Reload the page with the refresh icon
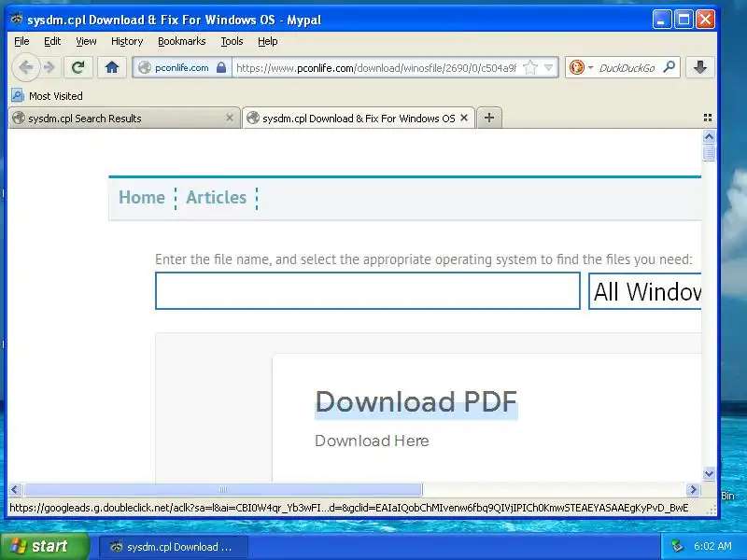 pyautogui.click(x=78, y=67)
